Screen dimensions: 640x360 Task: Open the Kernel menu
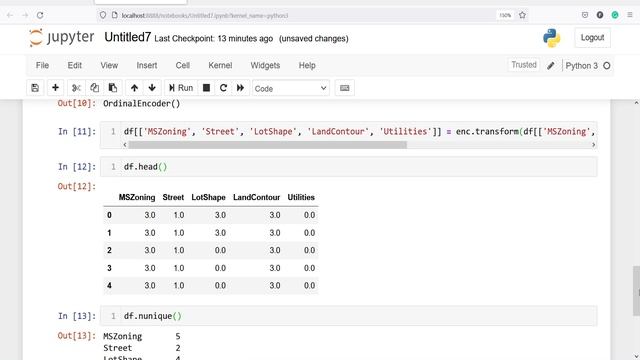coord(220,65)
